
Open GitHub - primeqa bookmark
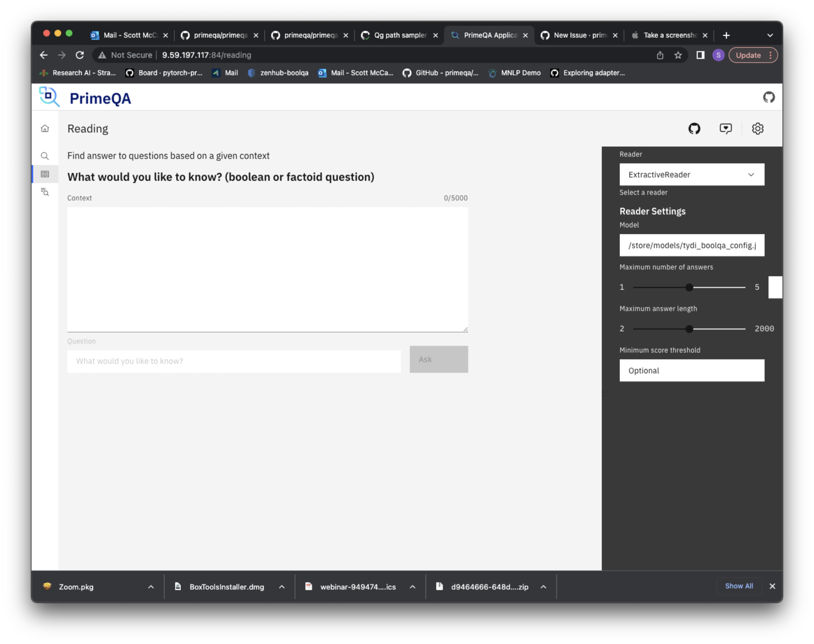click(x=440, y=73)
